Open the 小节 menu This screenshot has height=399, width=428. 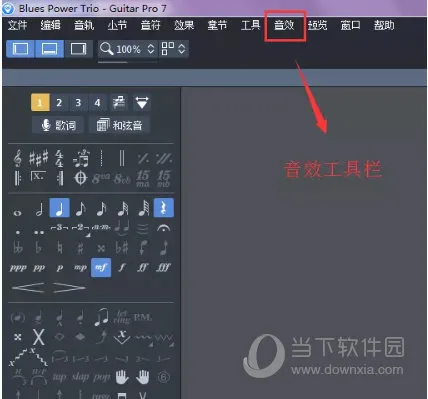(x=117, y=25)
